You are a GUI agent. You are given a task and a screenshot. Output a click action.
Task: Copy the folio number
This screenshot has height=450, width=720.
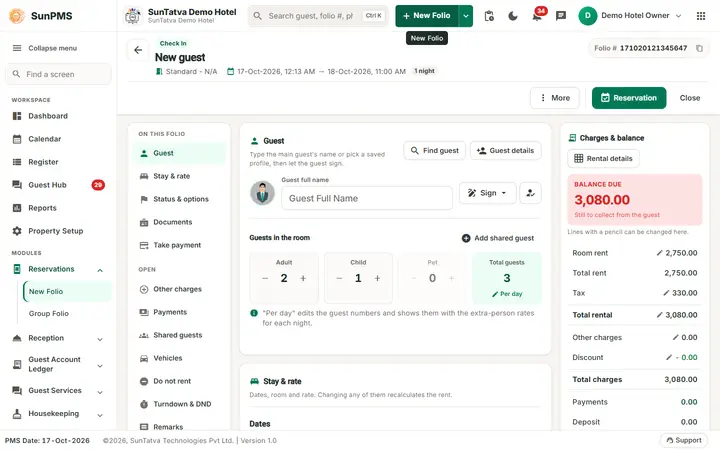[699, 48]
